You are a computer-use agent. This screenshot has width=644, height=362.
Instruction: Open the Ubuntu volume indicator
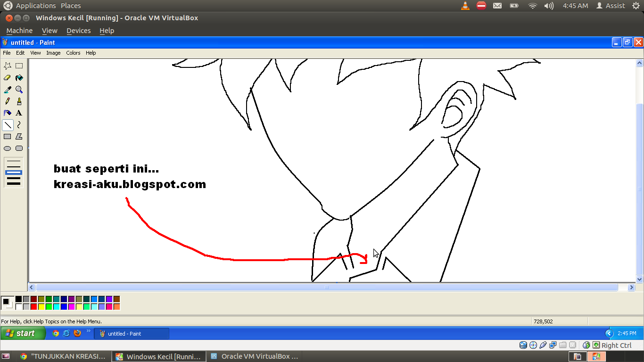point(549,6)
